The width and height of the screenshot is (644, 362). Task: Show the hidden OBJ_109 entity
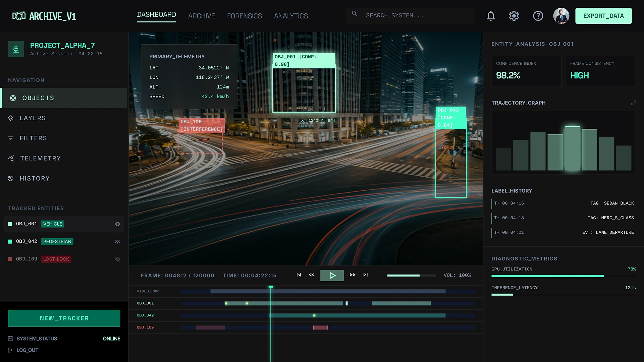[117, 259]
